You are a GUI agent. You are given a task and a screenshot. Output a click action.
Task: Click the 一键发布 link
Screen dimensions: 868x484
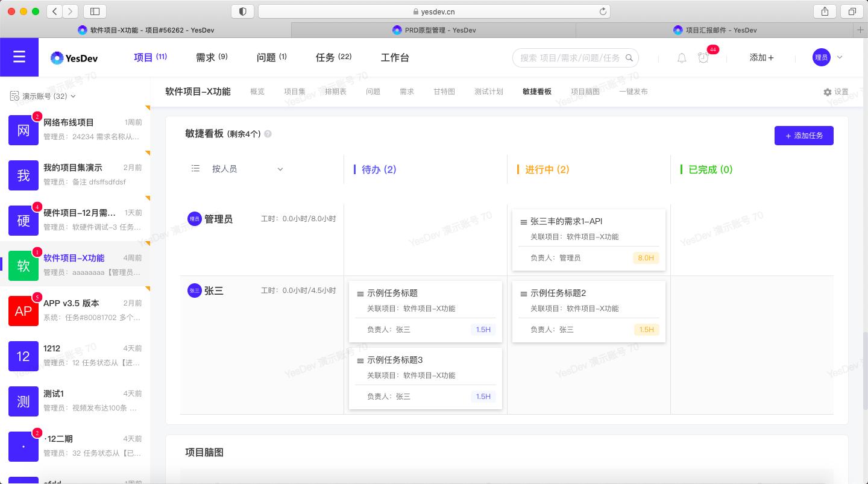point(634,92)
